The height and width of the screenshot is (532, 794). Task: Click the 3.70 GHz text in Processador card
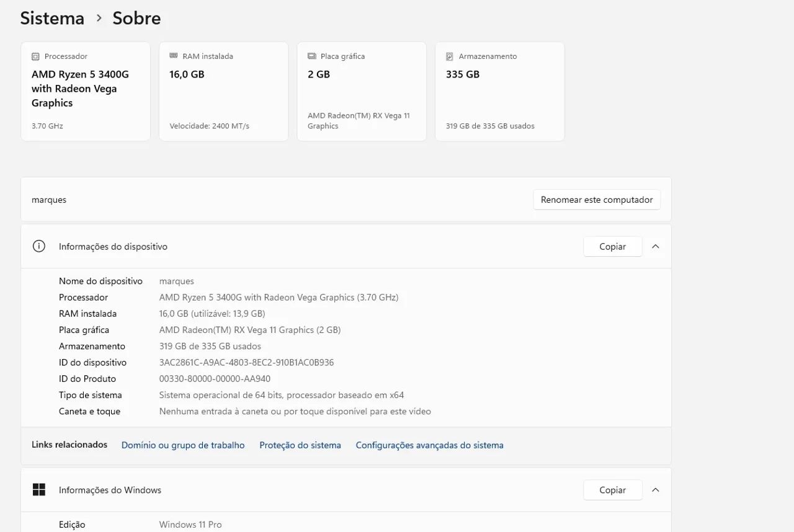pos(47,126)
